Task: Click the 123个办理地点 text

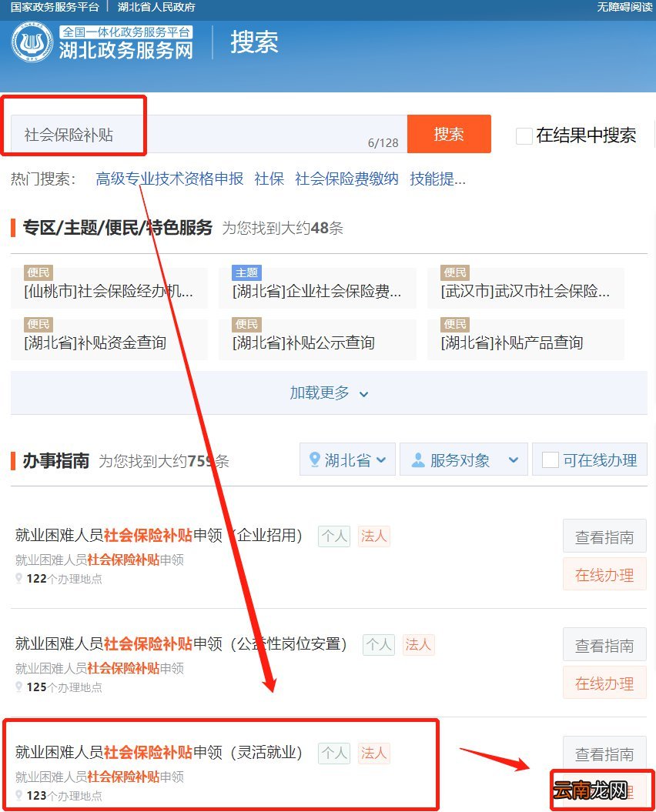Action: (64, 795)
